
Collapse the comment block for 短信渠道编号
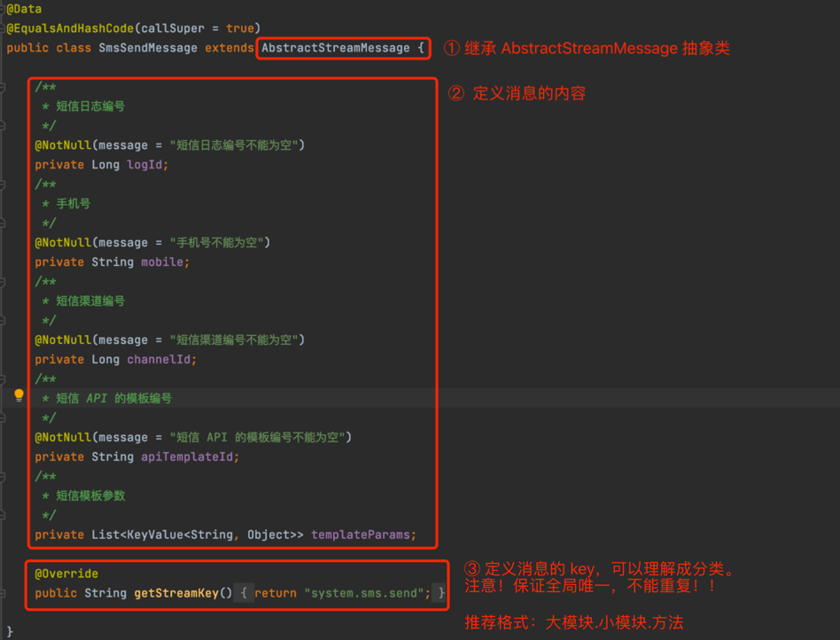pyautogui.click(x=3, y=282)
